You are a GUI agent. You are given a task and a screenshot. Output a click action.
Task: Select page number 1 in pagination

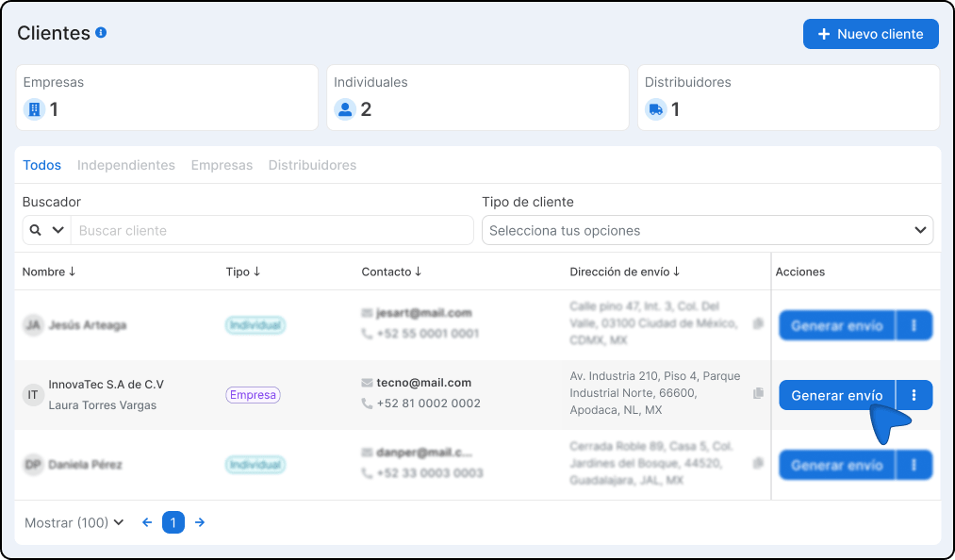[173, 522]
